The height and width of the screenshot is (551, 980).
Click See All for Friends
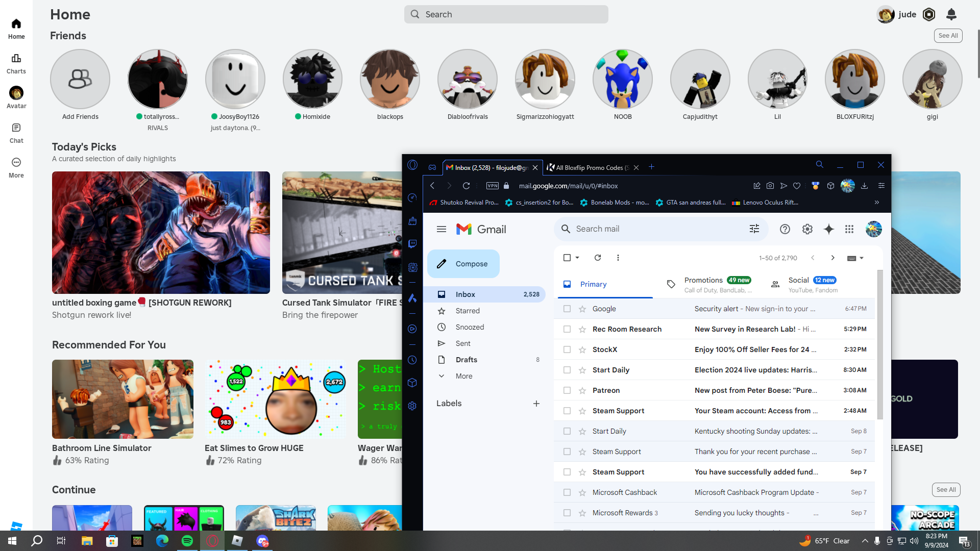pos(948,36)
